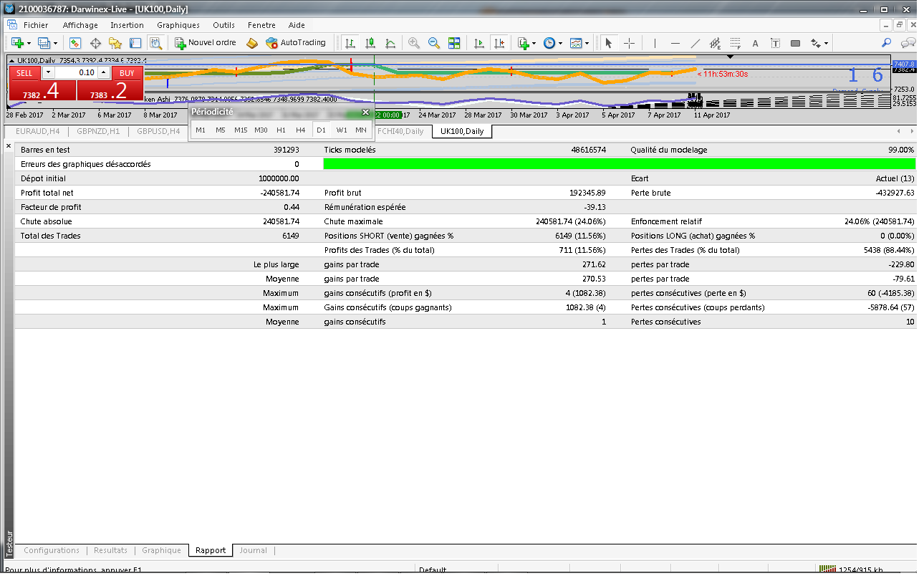Click the search magnifier icon
The width and height of the screenshot is (924, 581).
(886, 43)
